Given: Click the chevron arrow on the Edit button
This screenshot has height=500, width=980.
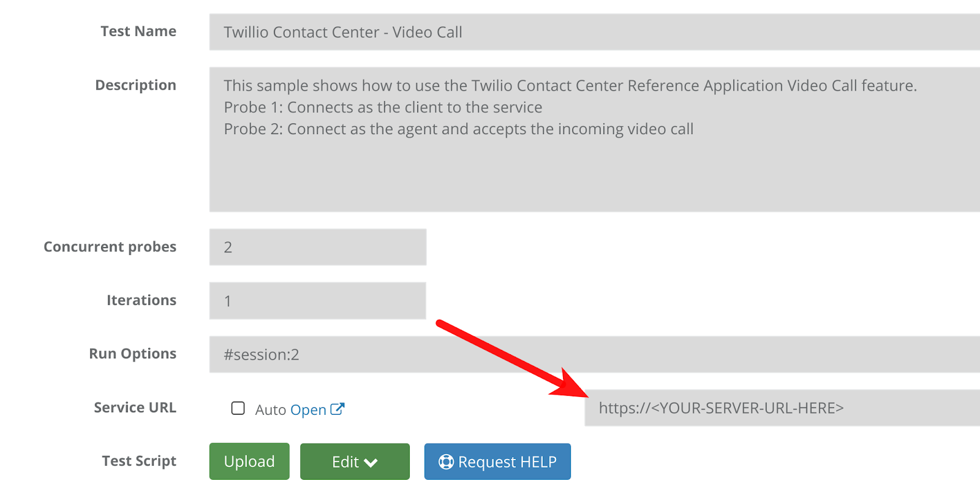Looking at the screenshot, I should pos(372,461).
